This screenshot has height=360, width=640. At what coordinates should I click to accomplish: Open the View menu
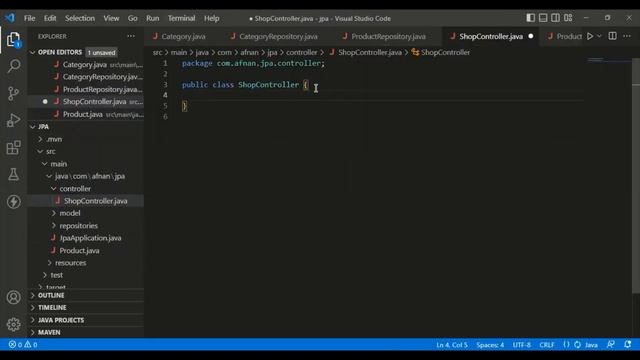click(x=111, y=18)
